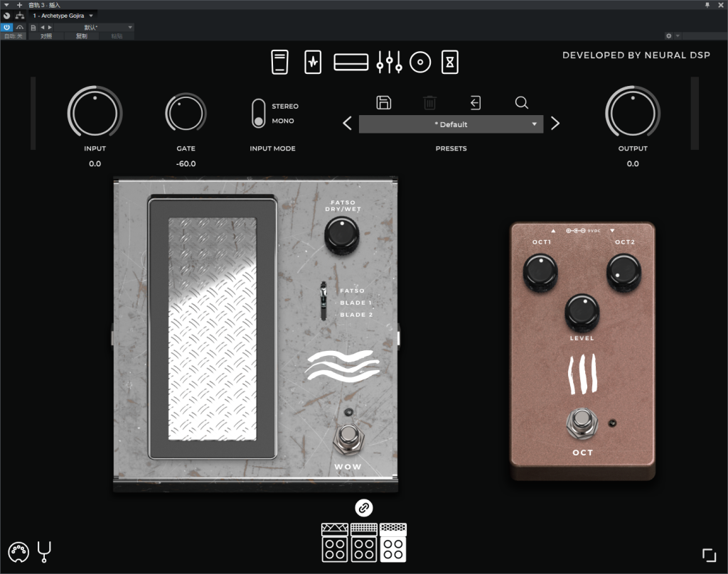Click the amp link chain icon

(x=364, y=508)
